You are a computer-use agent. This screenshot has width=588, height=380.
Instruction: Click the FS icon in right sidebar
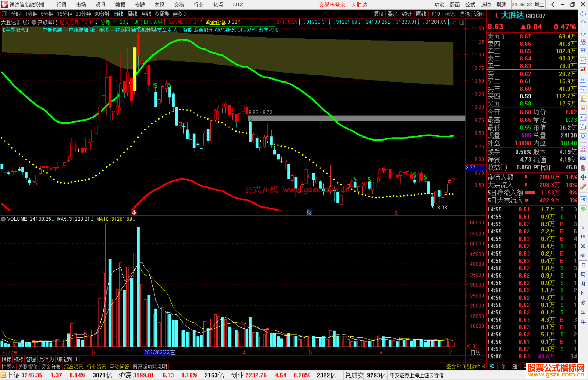click(x=583, y=199)
